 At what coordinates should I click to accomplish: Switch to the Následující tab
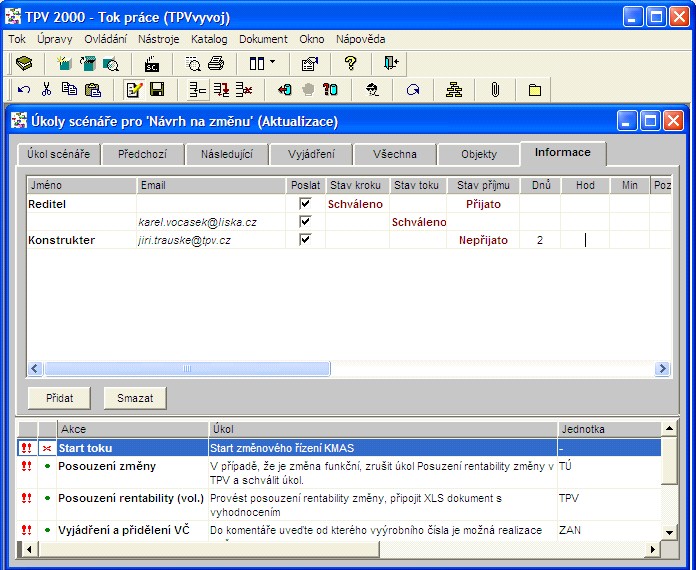click(x=227, y=154)
